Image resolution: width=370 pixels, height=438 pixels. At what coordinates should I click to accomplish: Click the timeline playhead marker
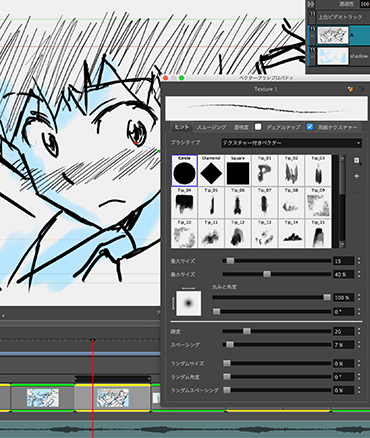pyautogui.click(x=93, y=340)
